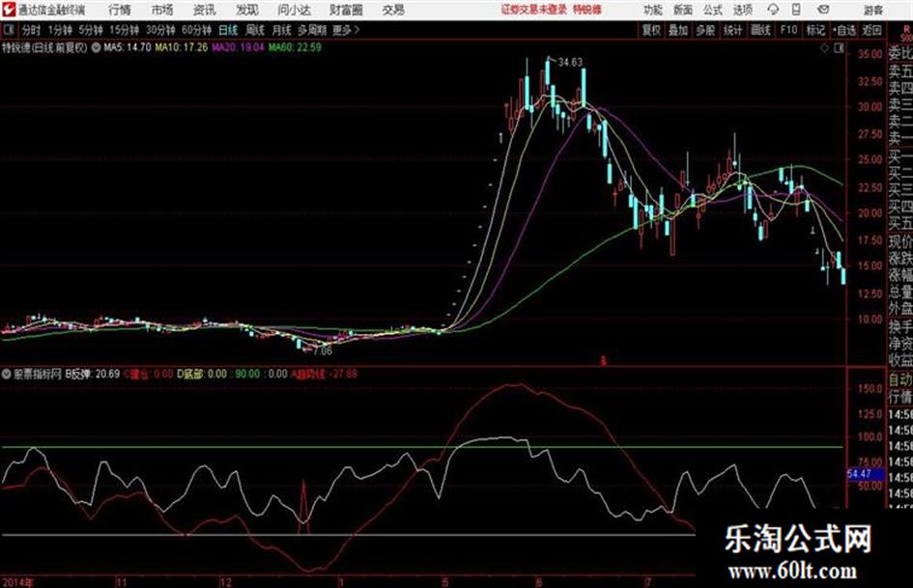Viewport: 913px width, 588px height.
Task: Click the 股票指标网 indicator name
Action: (x=38, y=375)
